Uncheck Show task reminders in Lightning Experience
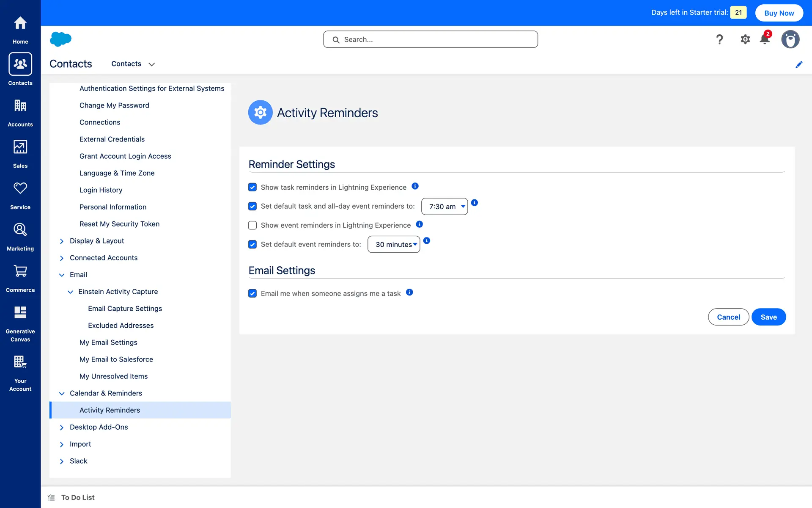 click(252, 187)
